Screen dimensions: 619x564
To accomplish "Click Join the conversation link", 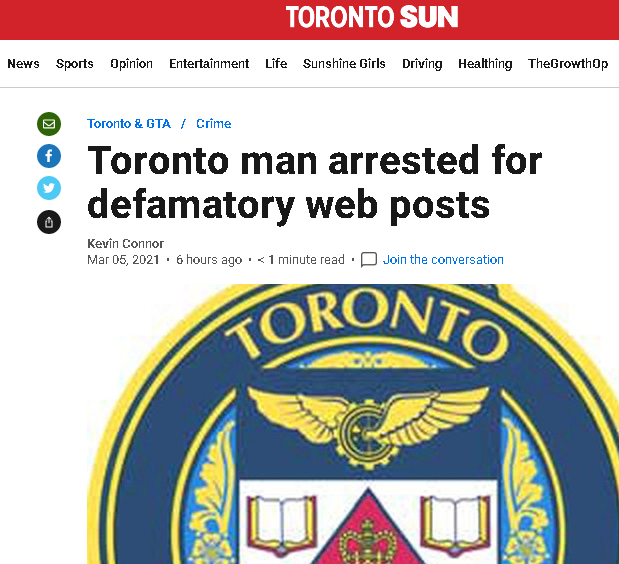I will click(x=443, y=260).
